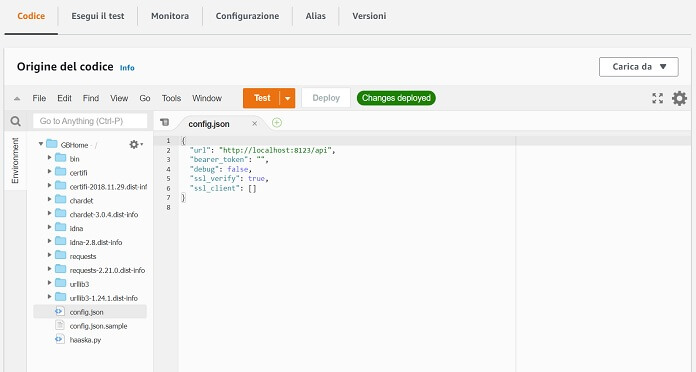696x372 pixels.
Task: Expand the requests folder
Action: (x=49, y=255)
